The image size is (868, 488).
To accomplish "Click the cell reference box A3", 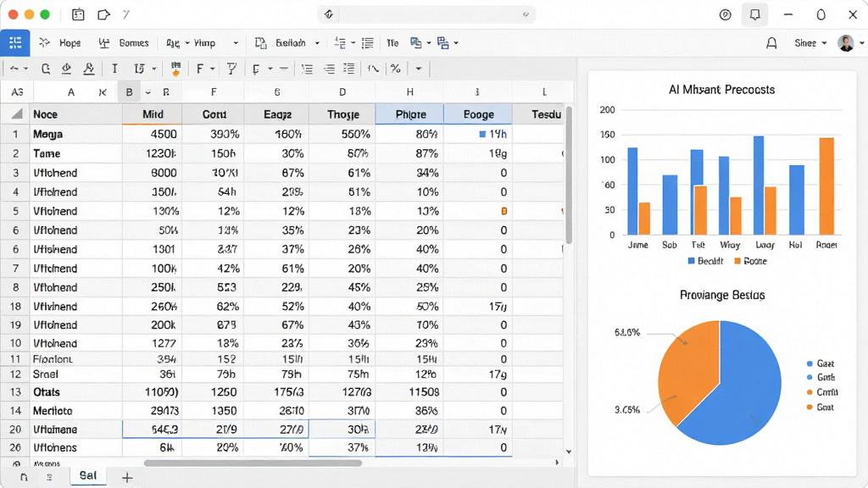I will pyautogui.click(x=17, y=92).
